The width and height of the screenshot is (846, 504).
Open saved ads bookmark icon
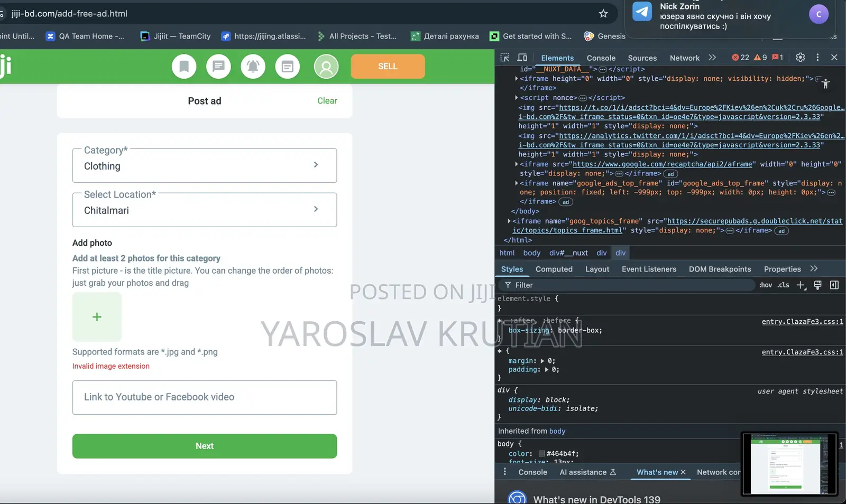click(x=184, y=67)
